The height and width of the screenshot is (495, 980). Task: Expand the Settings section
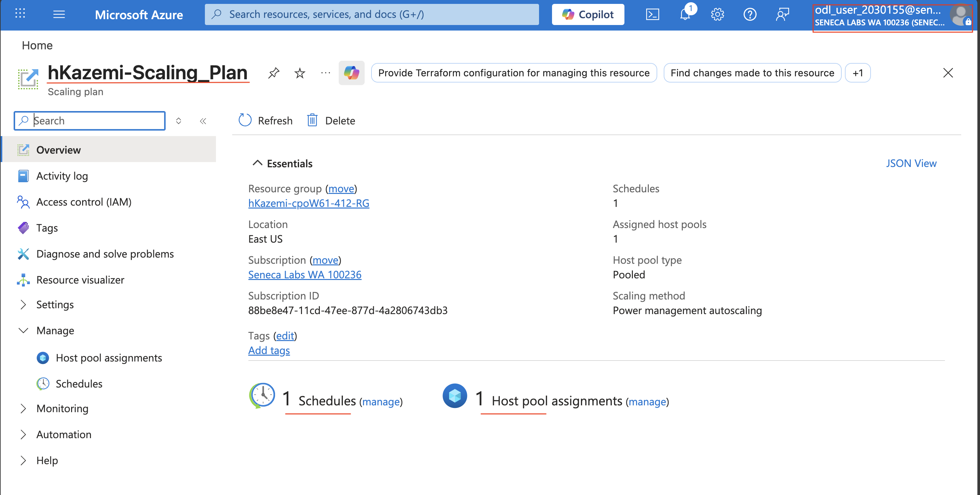point(23,305)
